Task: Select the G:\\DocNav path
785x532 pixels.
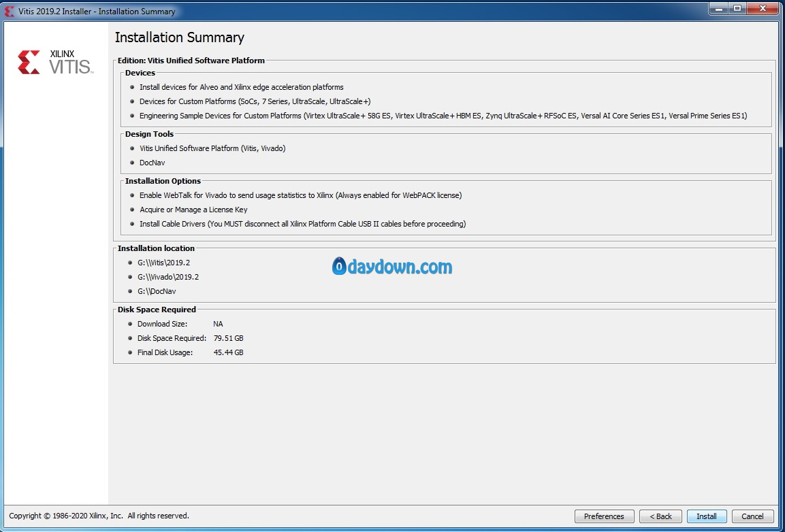Action: click(157, 292)
